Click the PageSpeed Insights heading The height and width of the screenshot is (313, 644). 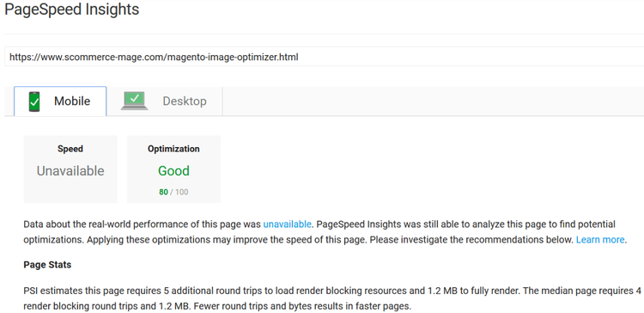[x=72, y=9]
